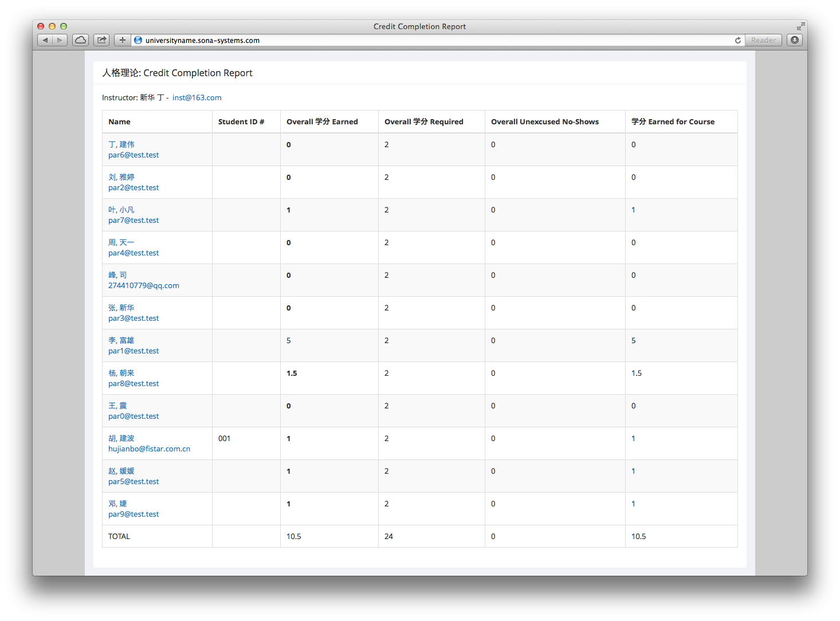Click email hujianbo@fistar.com.cn
The height and width of the screenshot is (621, 840).
[x=149, y=449]
